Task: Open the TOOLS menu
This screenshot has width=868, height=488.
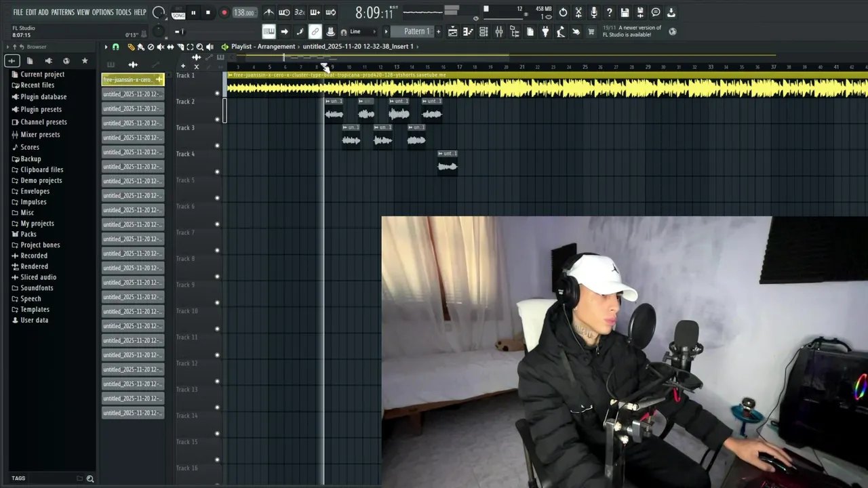Action: point(123,12)
